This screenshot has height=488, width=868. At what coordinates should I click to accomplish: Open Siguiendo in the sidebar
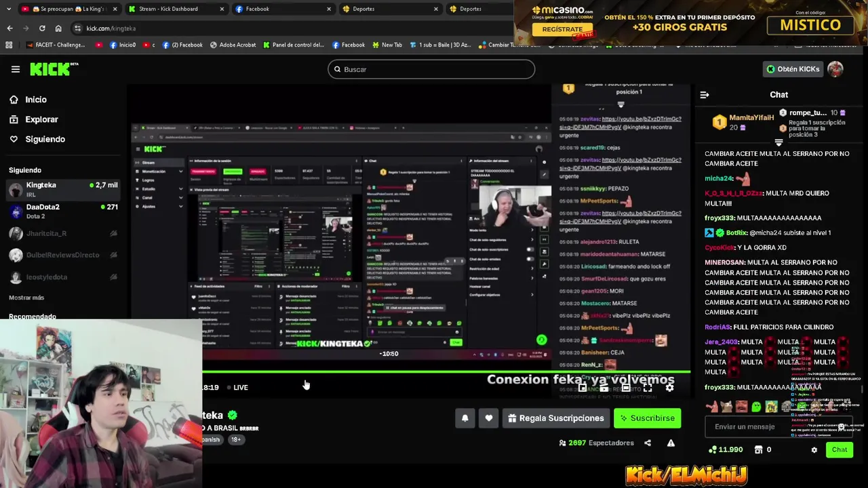(x=37, y=139)
